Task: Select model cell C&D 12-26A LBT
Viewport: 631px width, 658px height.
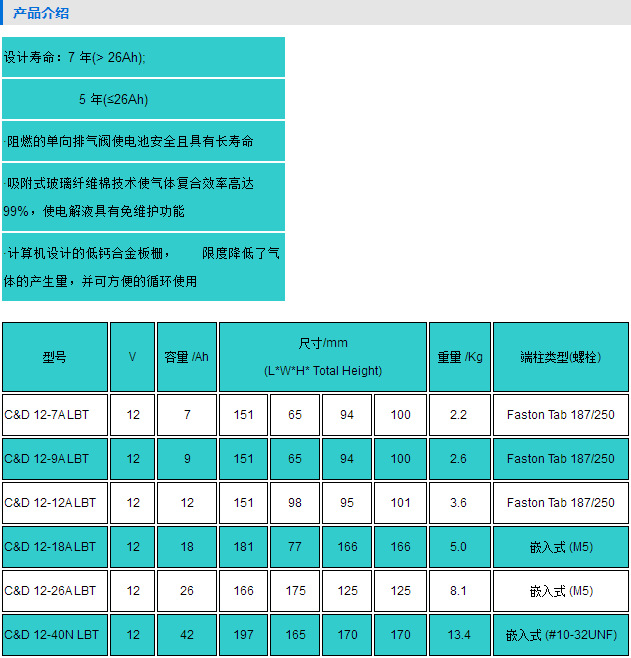Action: pos(55,591)
